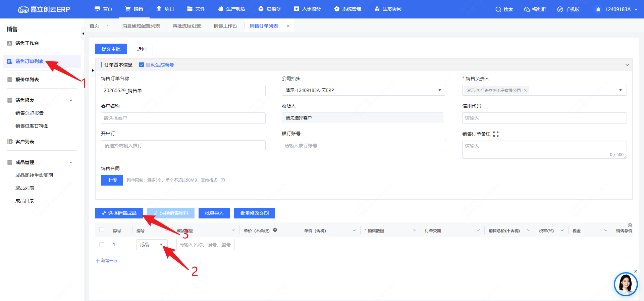This screenshot has height=301, width=644.
Task: Close the 销售订单列表 tab
Action: pyautogui.click(x=288, y=26)
